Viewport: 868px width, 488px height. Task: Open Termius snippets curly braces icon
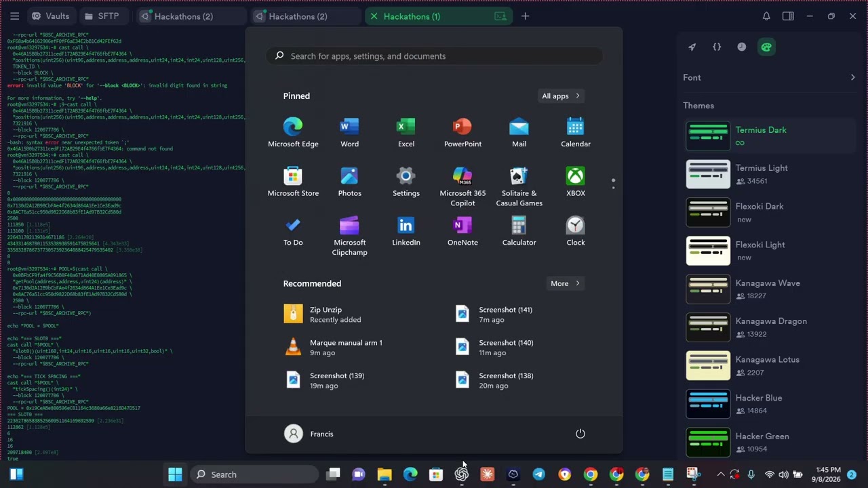(x=717, y=47)
